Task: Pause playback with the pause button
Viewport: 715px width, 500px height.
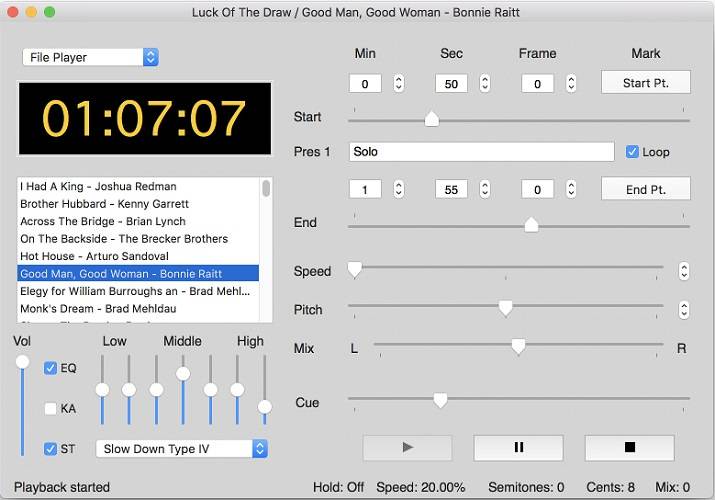Action: [x=518, y=448]
